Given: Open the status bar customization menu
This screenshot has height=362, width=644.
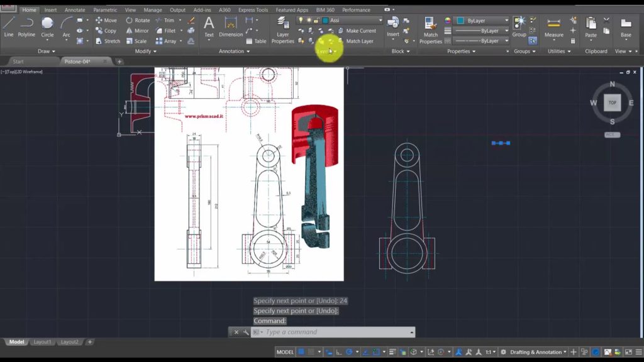Looking at the screenshot, I should (639, 352).
